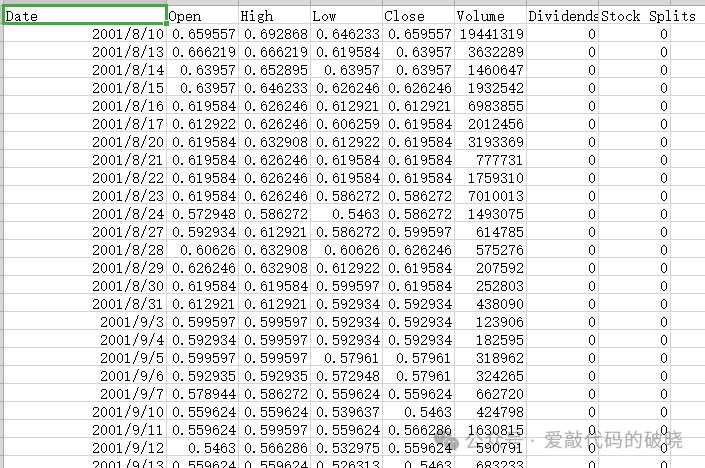Select the Low column header cell
705x468 pixels.
pyautogui.click(x=347, y=16)
